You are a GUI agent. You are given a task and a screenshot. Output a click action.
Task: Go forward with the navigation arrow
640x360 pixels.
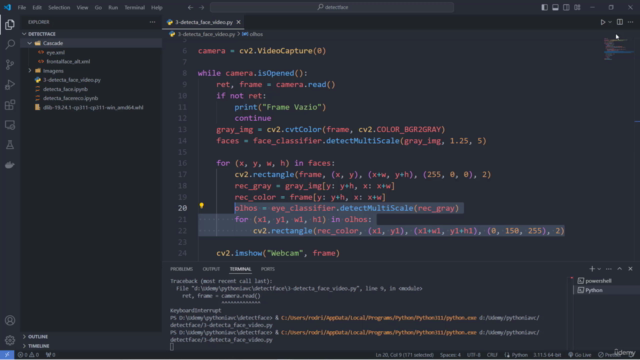point(202,7)
